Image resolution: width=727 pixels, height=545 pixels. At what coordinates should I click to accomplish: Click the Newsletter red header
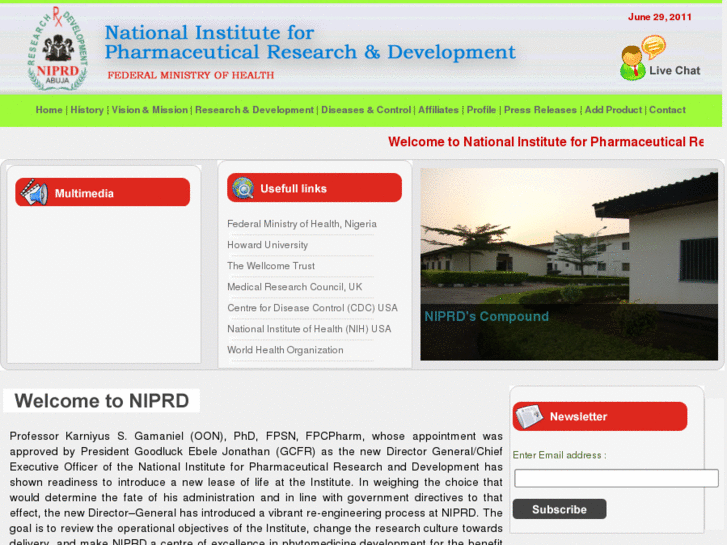600,416
